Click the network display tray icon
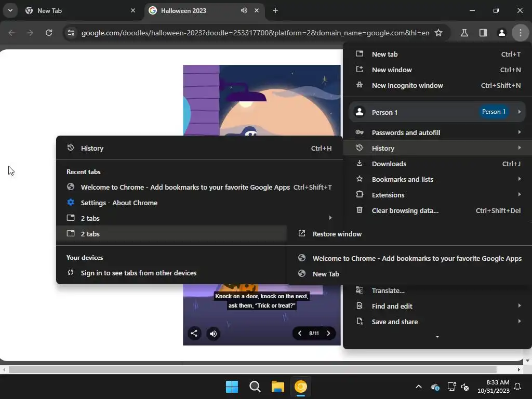532x399 pixels. click(451, 387)
